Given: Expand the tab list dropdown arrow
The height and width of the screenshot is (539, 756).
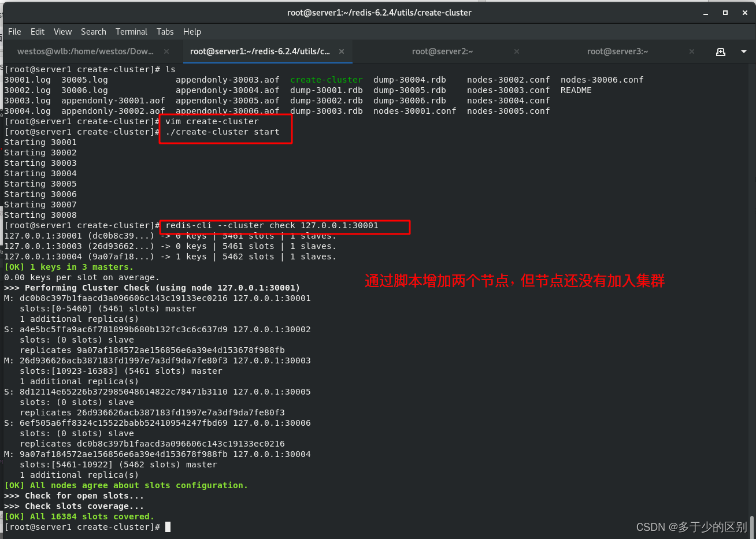Looking at the screenshot, I should click(x=744, y=51).
